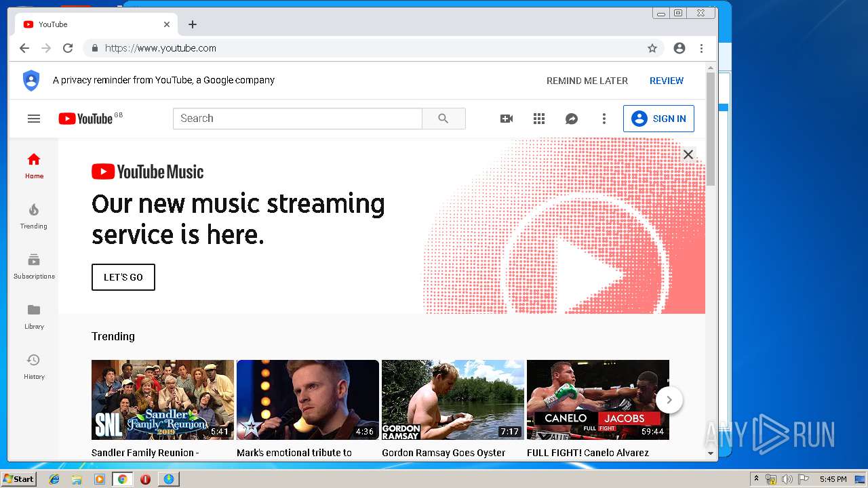Image resolution: width=868 pixels, height=488 pixels.
Task: Click the browser forward arrow
Action: click(x=46, y=48)
